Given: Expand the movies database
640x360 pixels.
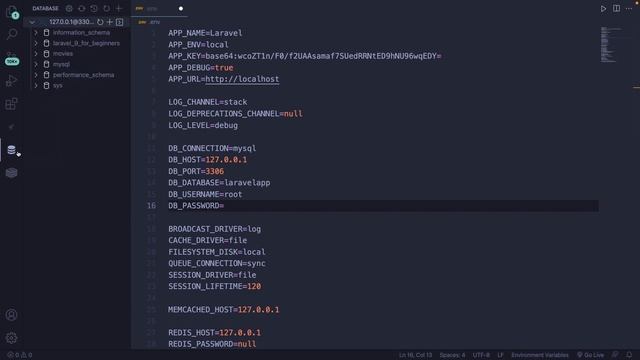Looking at the screenshot, I should (x=36, y=54).
